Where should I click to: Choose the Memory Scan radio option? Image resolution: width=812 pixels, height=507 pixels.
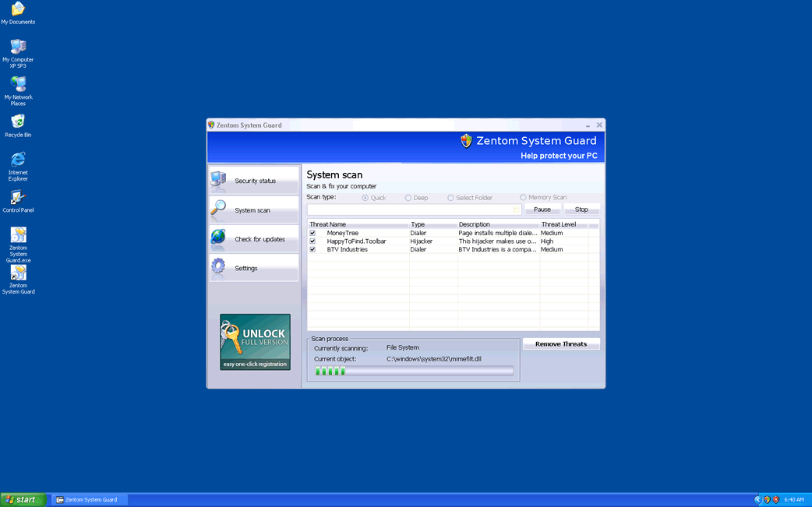point(523,198)
